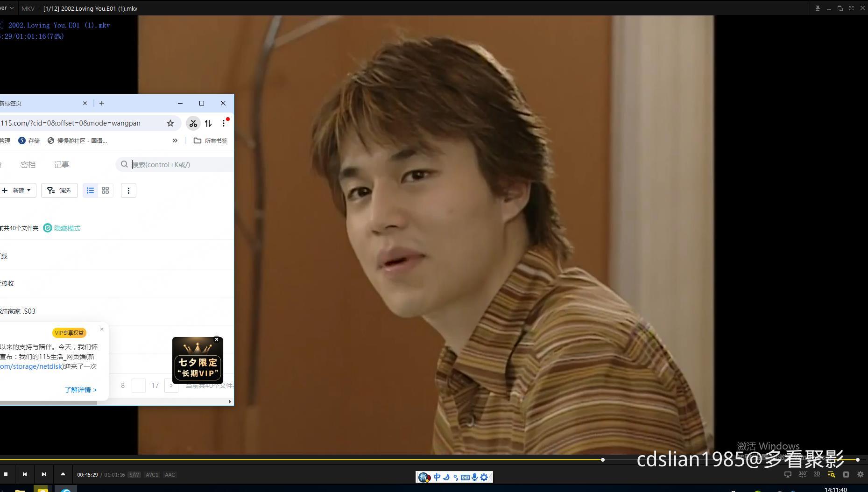Switch to the 记事 tab

tap(62, 165)
